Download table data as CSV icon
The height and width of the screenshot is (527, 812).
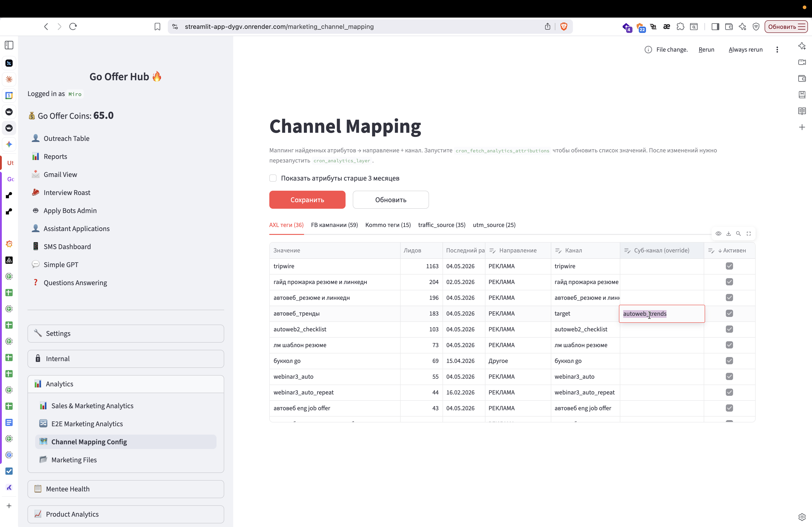tap(728, 234)
